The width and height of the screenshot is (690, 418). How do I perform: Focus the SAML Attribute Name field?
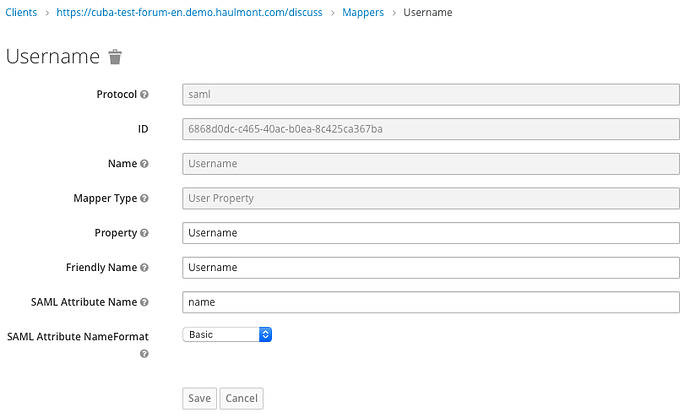pos(431,302)
